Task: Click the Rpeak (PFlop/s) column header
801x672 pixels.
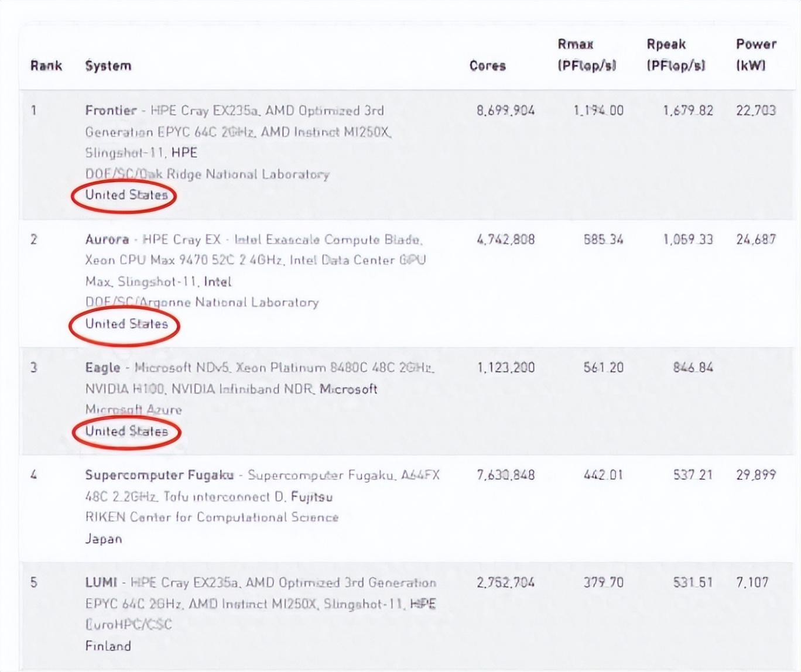Action: click(x=676, y=54)
